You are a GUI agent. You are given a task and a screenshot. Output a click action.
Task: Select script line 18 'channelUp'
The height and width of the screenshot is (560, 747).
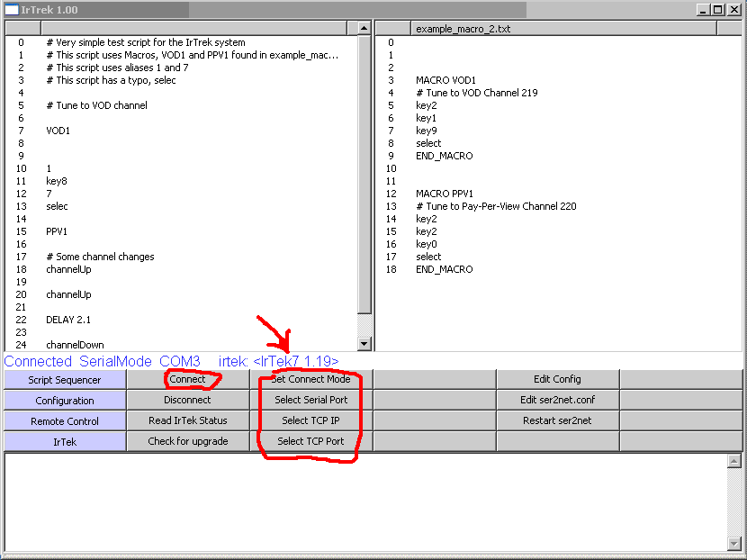coord(68,269)
